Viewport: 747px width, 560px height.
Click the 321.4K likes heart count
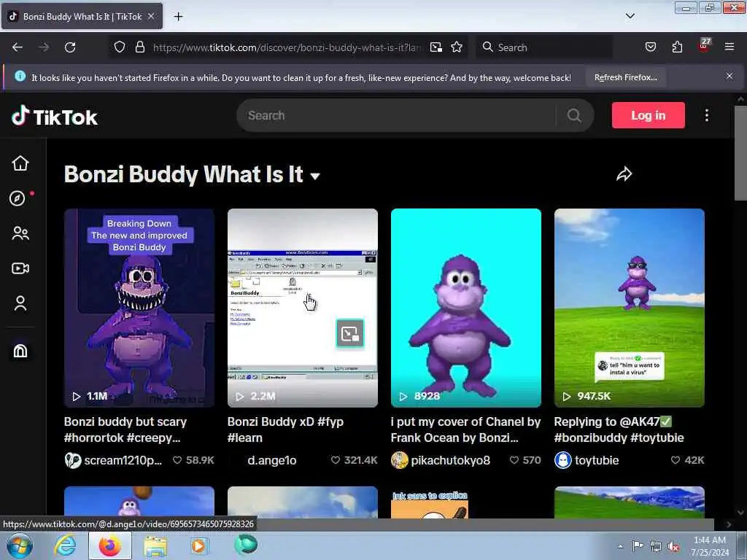coord(354,461)
